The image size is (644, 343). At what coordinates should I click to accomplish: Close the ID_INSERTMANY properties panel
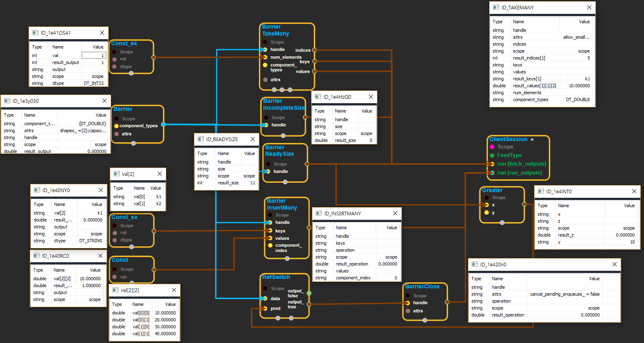click(395, 213)
